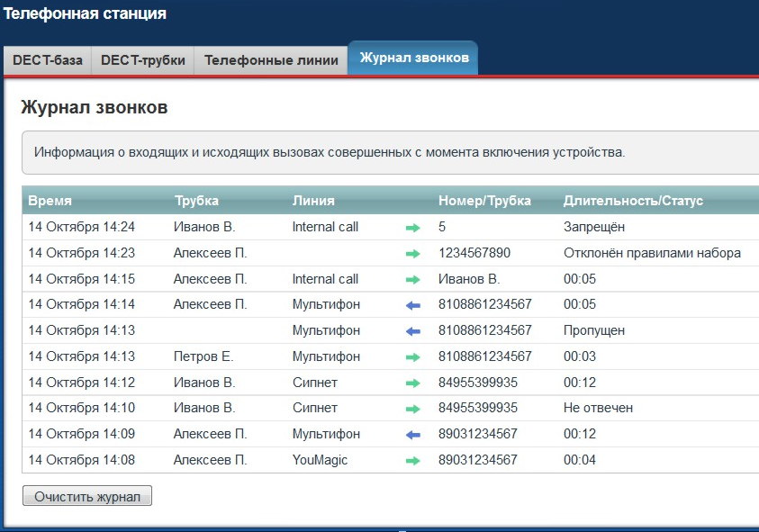
Task: Click the Синпет line cell at 14:12
Action: [x=315, y=383]
